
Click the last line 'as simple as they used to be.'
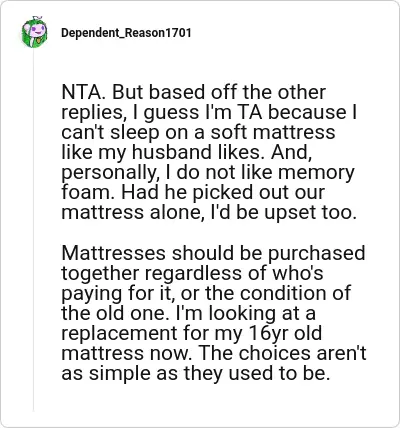tap(196, 373)
